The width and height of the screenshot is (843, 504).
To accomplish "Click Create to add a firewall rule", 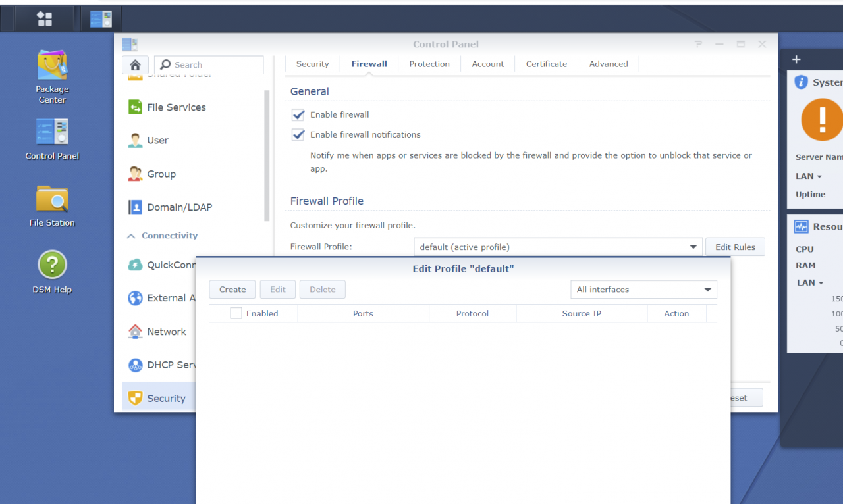I will click(x=232, y=290).
